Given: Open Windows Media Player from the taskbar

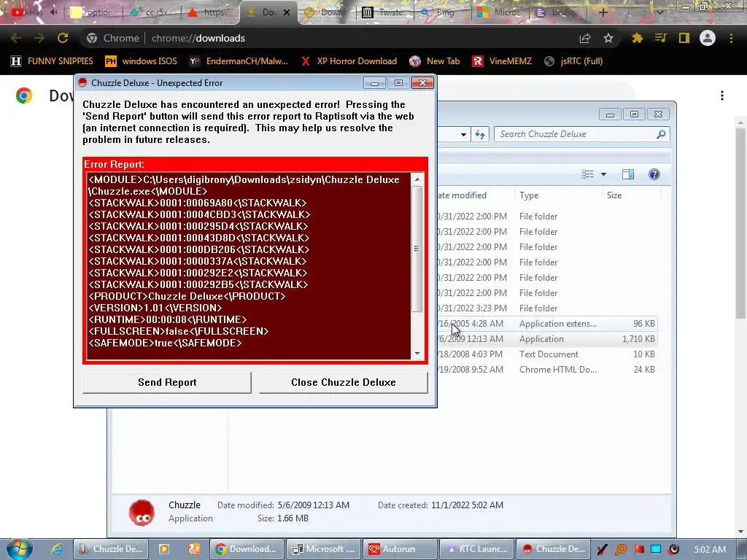Looking at the screenshot, I should 164,549.
